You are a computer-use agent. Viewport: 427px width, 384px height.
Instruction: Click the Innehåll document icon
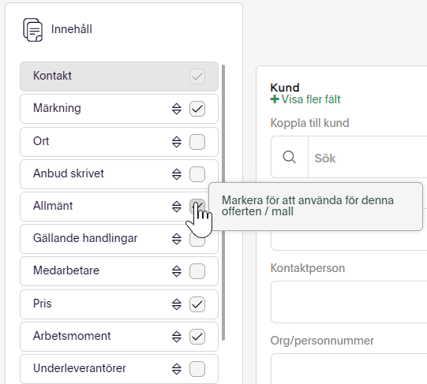33,30
